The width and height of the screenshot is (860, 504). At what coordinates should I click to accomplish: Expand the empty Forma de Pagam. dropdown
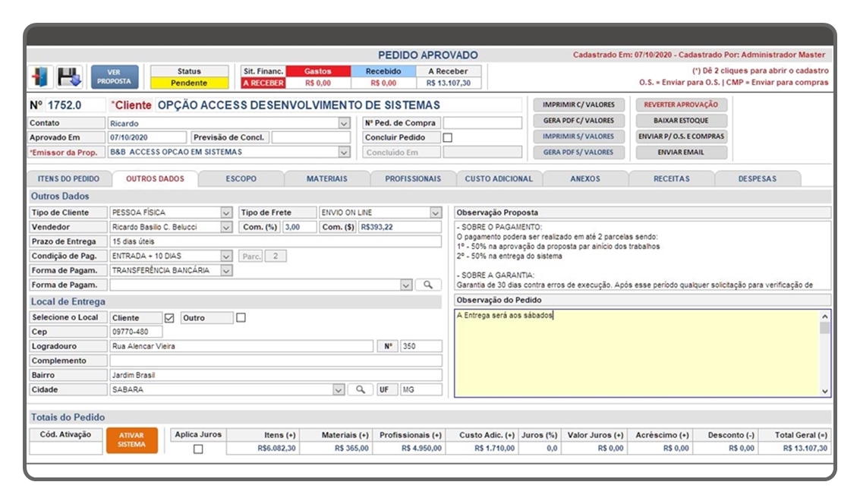click(x=406, y=285)
